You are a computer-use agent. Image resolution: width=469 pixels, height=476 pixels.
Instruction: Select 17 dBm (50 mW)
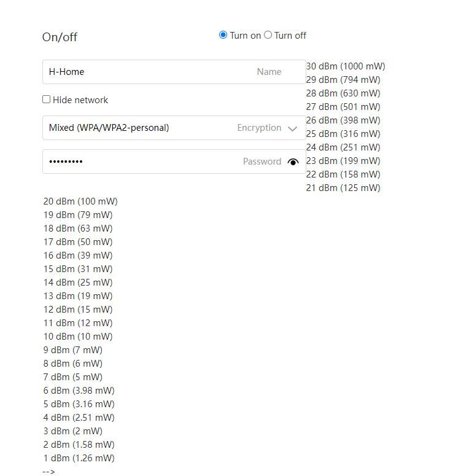78,242
